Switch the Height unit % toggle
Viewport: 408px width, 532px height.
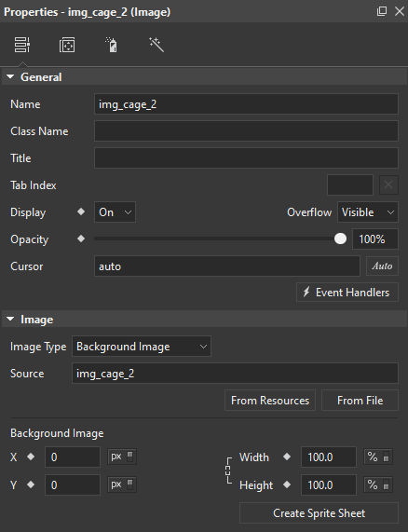tap(378, 485)
